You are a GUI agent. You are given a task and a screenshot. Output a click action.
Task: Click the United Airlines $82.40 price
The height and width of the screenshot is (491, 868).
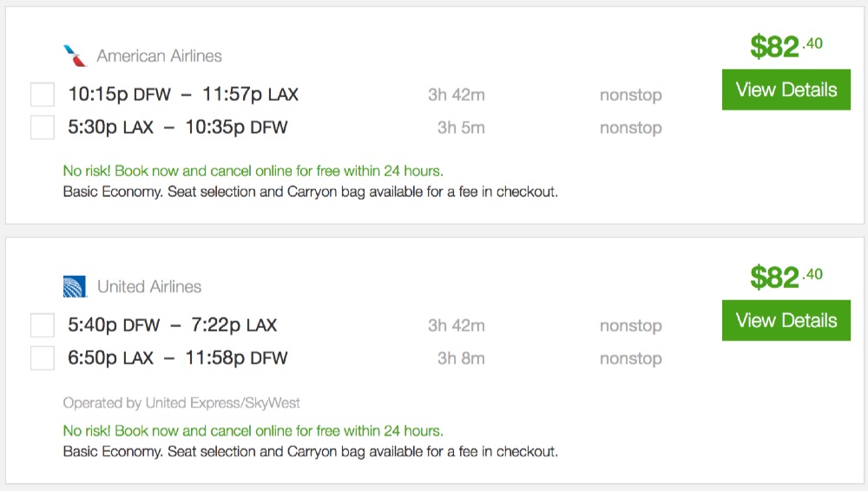click(x=786, y=278)
